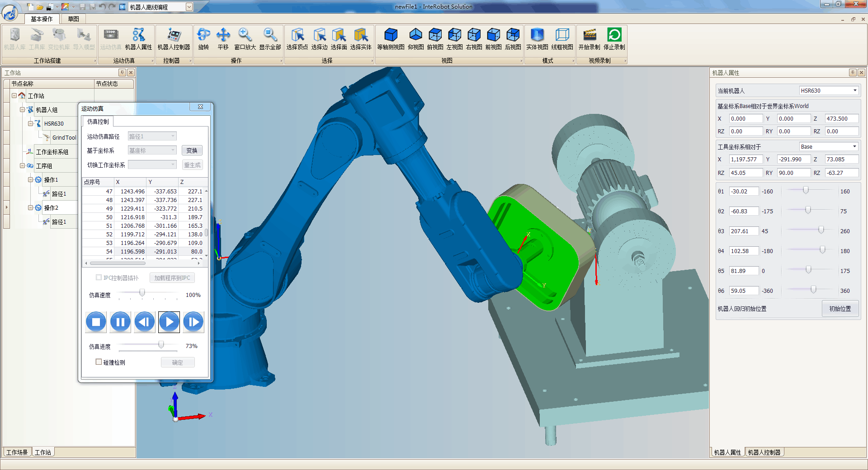The height and width of the screenshot is (470, 868).
Task: Click the 变换 button
Action: [x=192, y=150]
